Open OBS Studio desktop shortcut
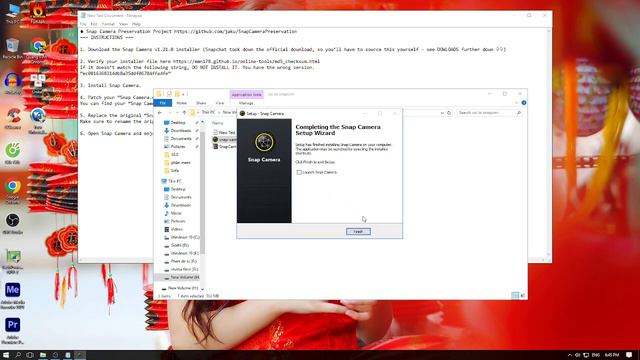640x360 pixels. 13,224
